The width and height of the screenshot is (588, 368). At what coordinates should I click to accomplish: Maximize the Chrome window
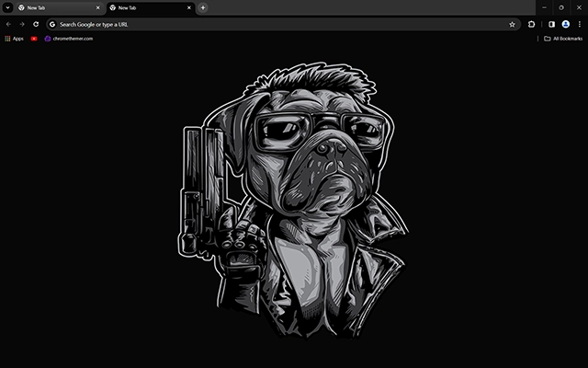(x=561, y=7)
